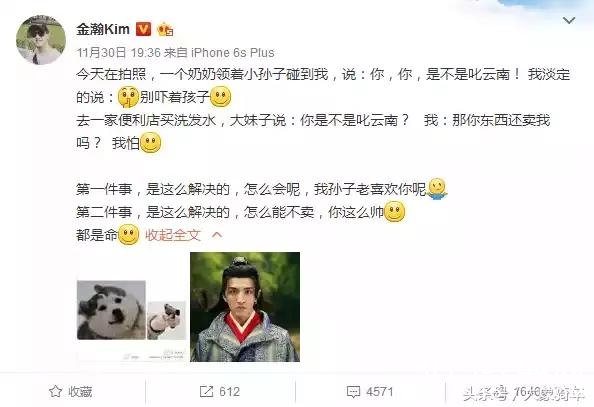Open the dog meme image thumbnail
The height and width of the screenshot is (407, 594).
pyautogui.click(x=131, y=311)
